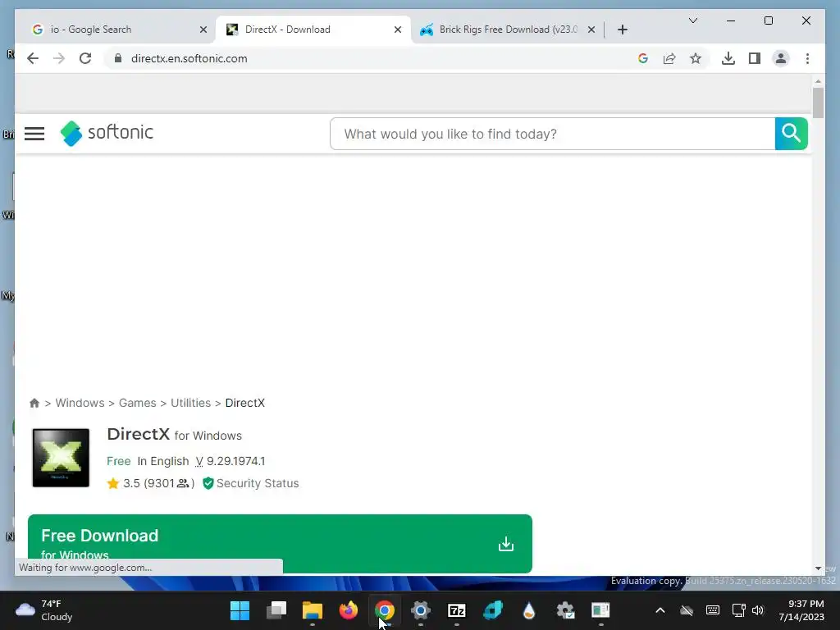The width and height of the screenshot is (840, 630).
Task: Open Chrome downloads icon
Action: pyautogui.click(x=728, y=58)
